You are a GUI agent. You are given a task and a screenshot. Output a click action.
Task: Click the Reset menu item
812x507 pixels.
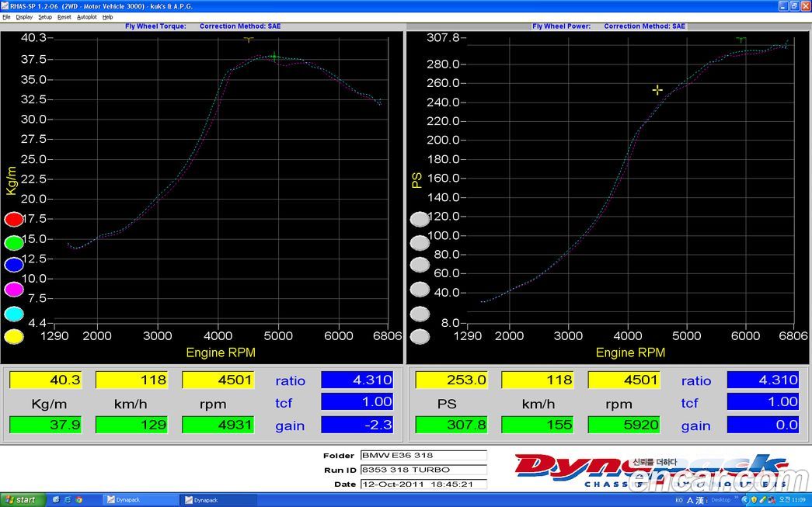pos(64,16)
